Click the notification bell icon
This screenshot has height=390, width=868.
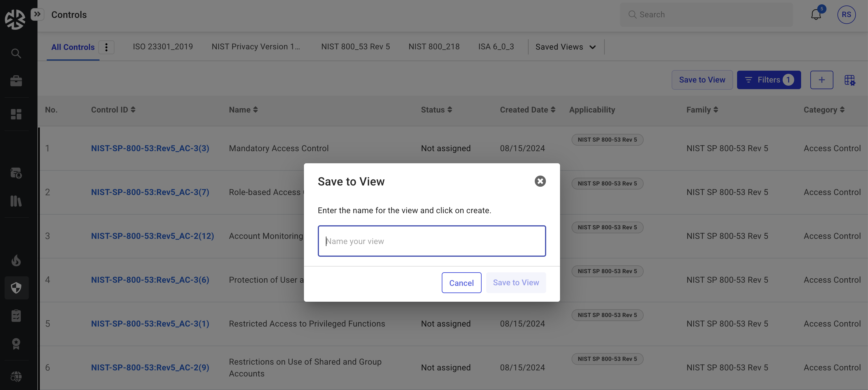[x=816, y=15]
